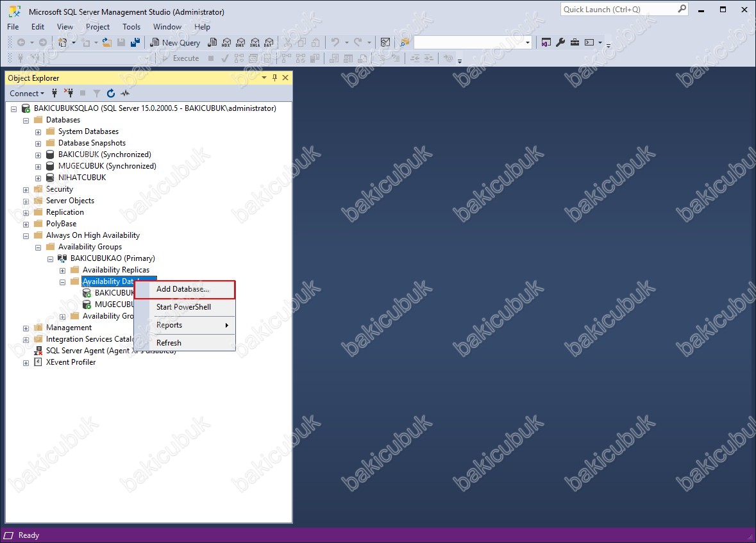Click the Open File folder icon

click(x=107, y=42)
